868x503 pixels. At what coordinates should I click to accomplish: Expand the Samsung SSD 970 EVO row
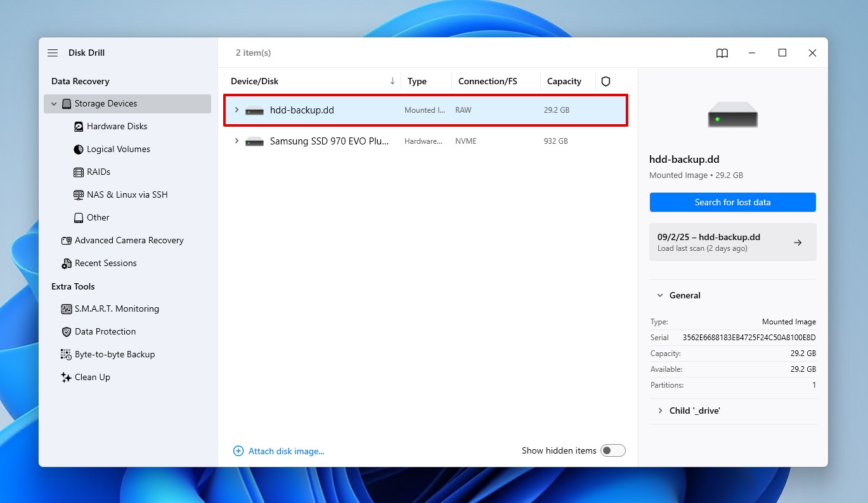[236, 141]
